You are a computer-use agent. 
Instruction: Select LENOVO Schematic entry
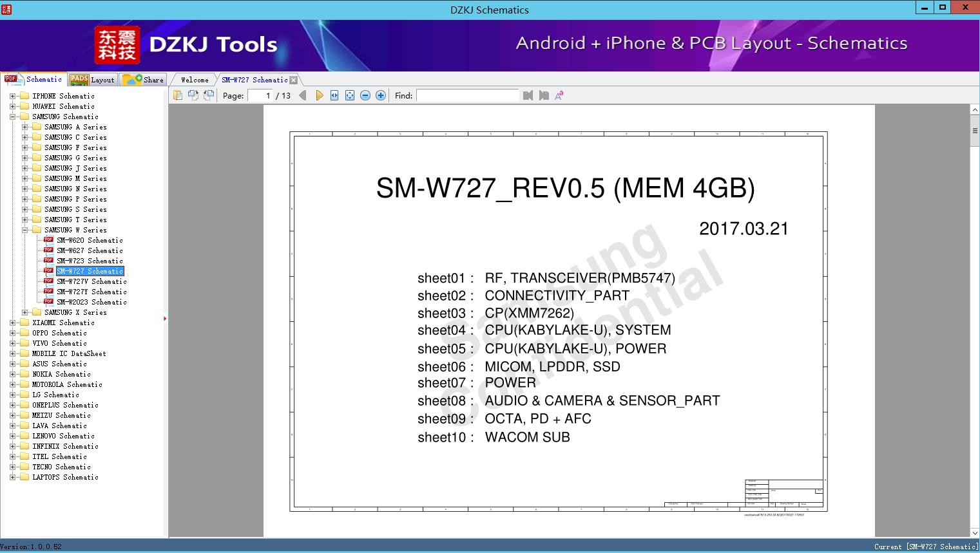click(x=63, y=436)
